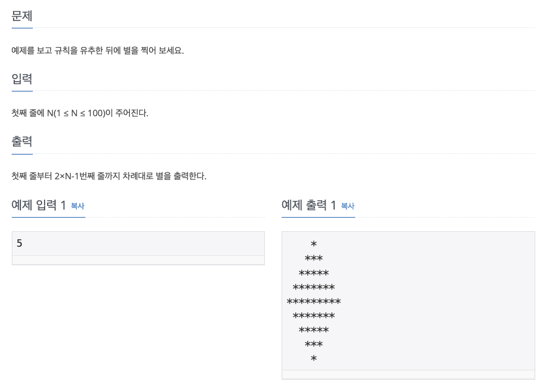Click the single asterisk on the top output line
Viewport: 547px width, 392px height.
[x=314, y=244]
